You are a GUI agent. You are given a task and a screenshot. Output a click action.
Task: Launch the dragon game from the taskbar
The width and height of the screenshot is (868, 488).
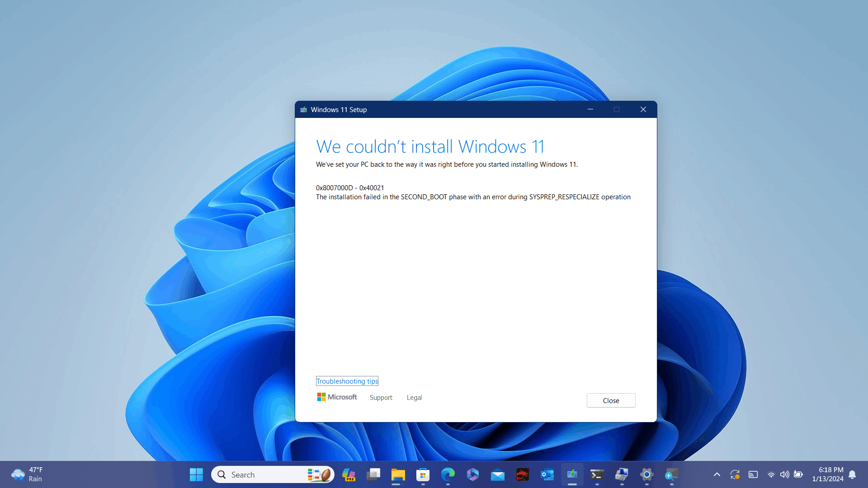(522, 474)
